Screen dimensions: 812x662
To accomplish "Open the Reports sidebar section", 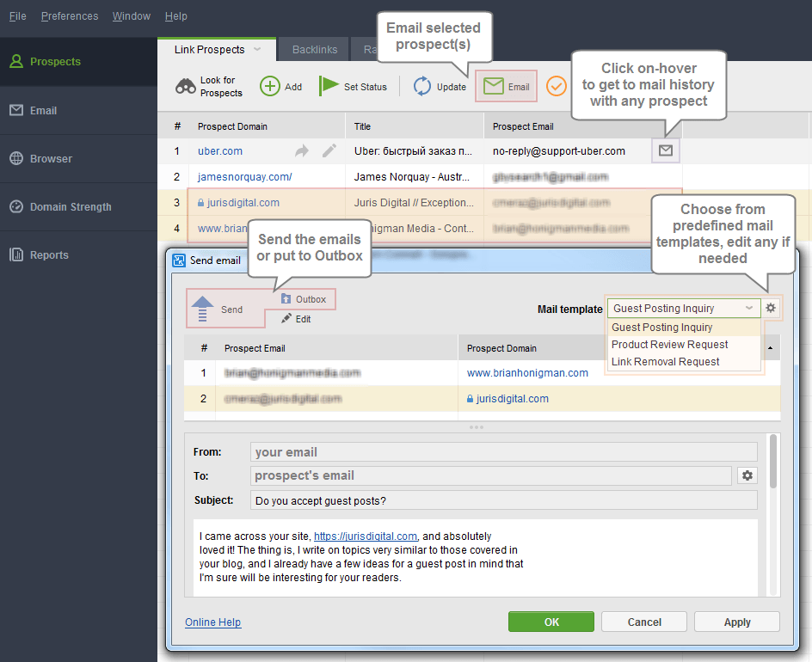I will pos(77,254).
